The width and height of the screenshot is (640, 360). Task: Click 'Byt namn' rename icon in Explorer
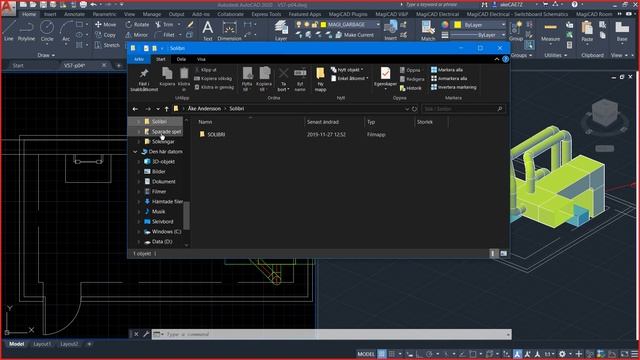tap(300, 80)
